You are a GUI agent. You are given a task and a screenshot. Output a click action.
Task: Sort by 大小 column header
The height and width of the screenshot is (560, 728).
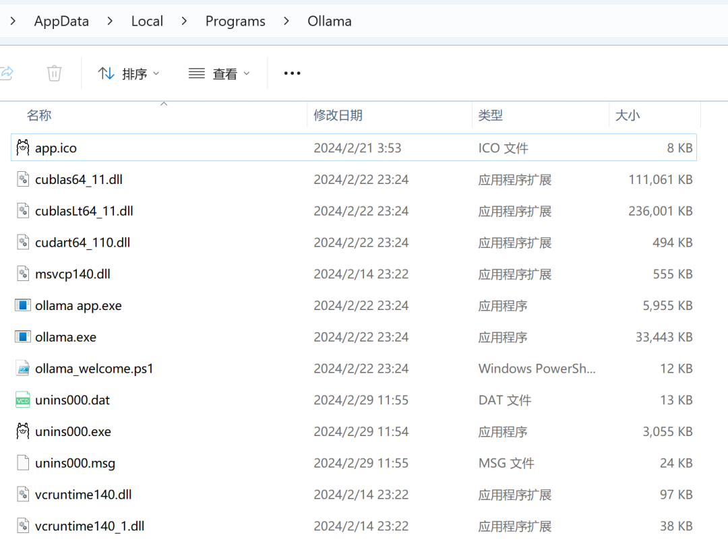(x=628, y=115)
